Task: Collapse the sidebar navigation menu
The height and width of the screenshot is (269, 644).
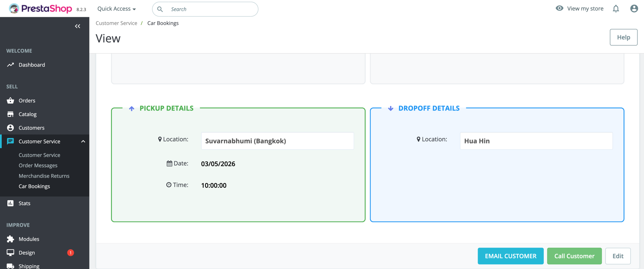Action: click(x=77, y=26)
